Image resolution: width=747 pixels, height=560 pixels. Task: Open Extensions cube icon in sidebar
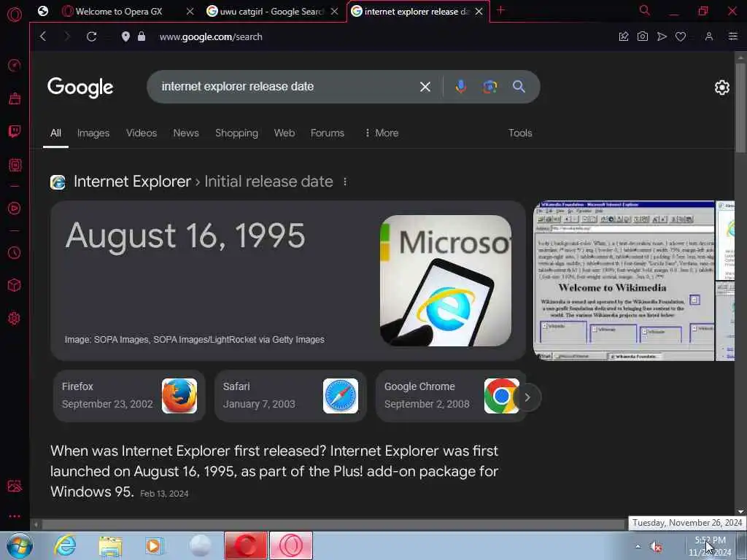pos(15,285)
